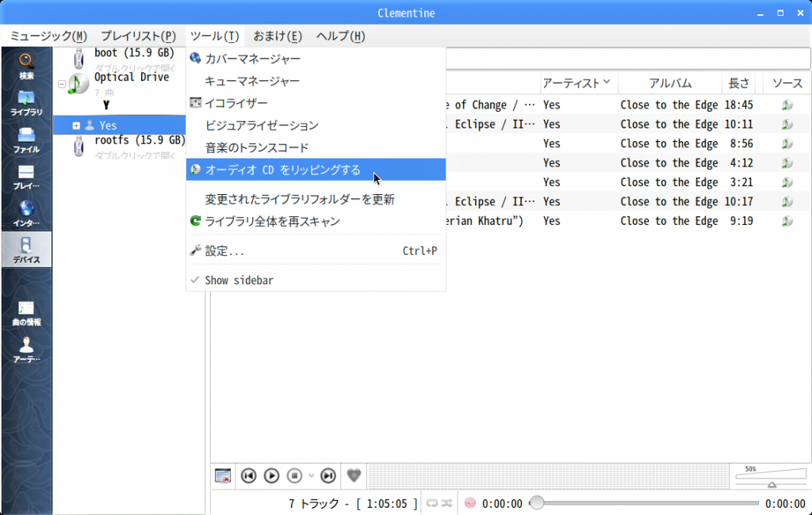Run ライブラリ全体を再スキャン
The image size is (812, 515).
click(316, 222)
